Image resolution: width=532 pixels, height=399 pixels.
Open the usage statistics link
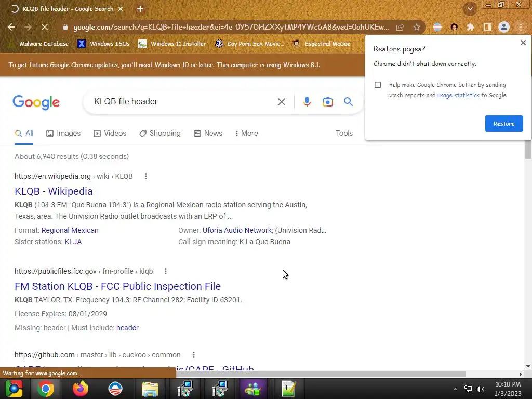pos(458,96)
